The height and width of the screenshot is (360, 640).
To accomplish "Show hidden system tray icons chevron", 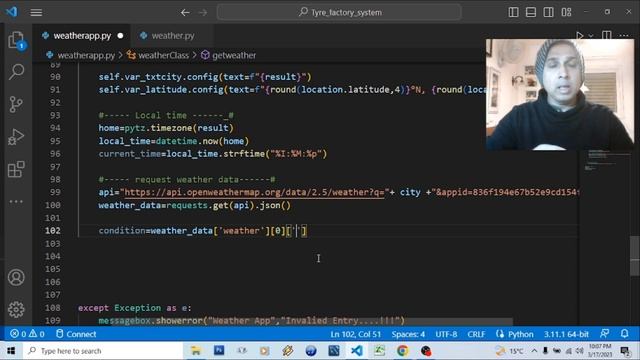I will [534, 351].
